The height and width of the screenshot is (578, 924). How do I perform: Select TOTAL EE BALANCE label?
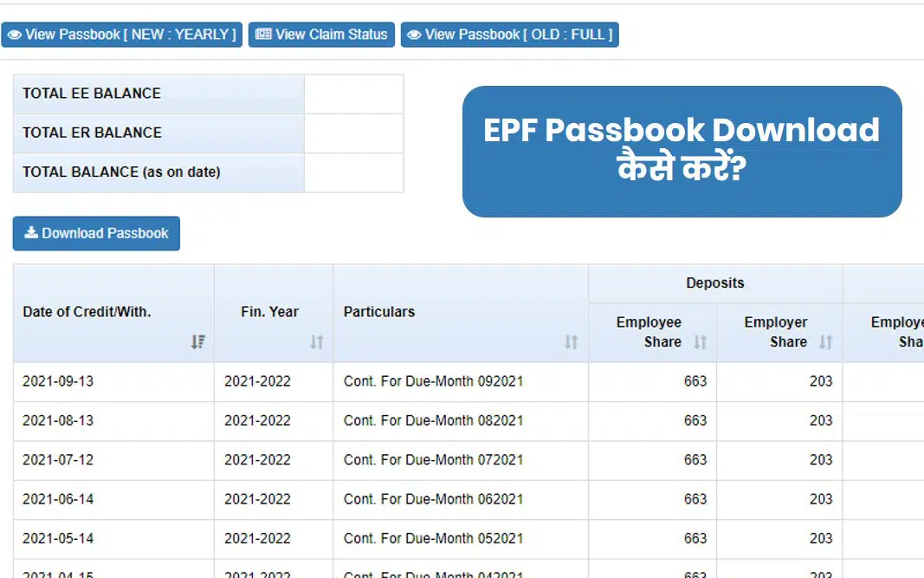pos(91,94)
